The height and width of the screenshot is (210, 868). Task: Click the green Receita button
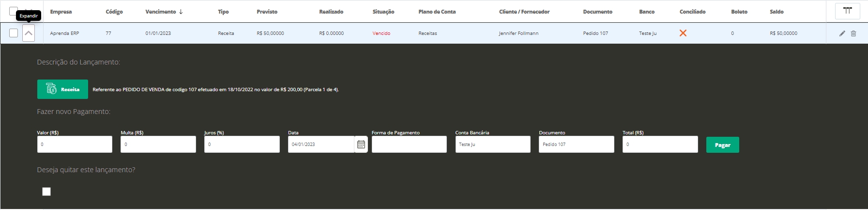coord(62,89)
